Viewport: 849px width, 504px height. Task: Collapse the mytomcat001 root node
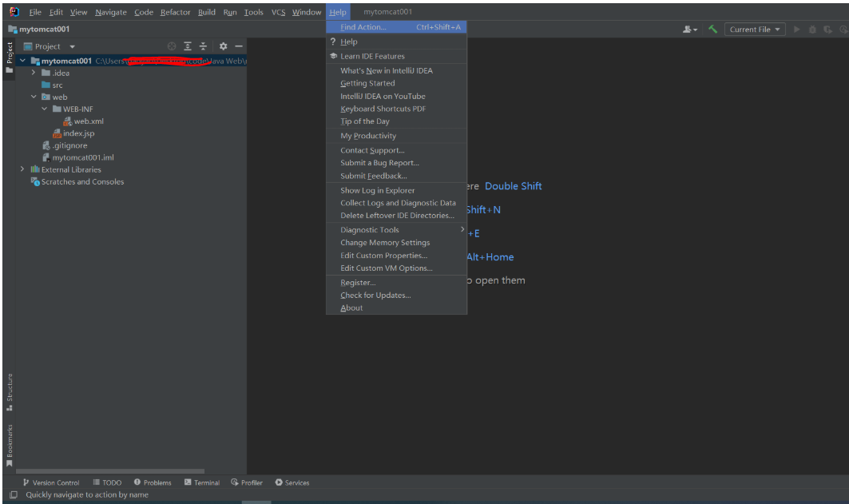click(x=22, y=61)
